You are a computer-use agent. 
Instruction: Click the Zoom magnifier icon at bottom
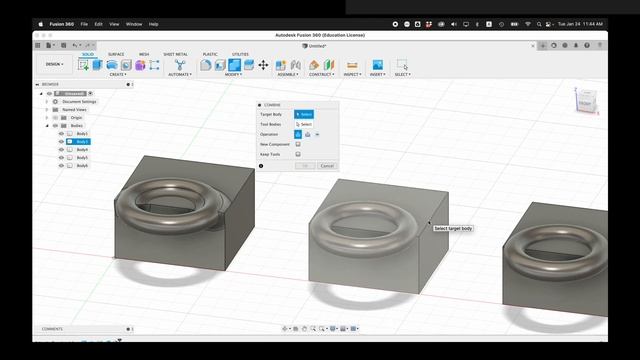click(313, 329)
